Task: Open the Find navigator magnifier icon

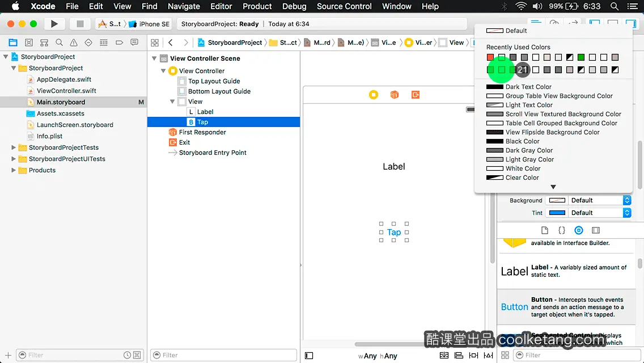Action: point(59,43)
